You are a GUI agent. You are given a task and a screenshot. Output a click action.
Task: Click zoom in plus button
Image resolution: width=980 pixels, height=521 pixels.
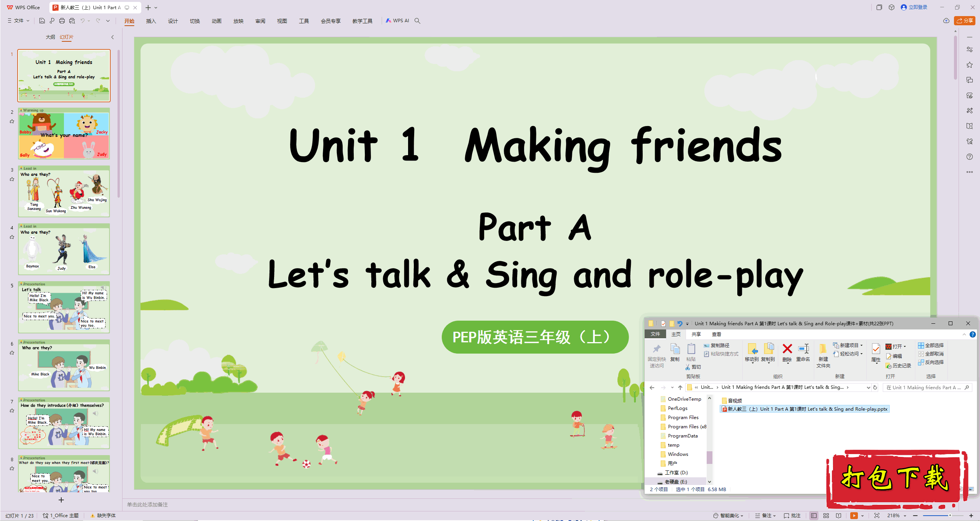971,516
